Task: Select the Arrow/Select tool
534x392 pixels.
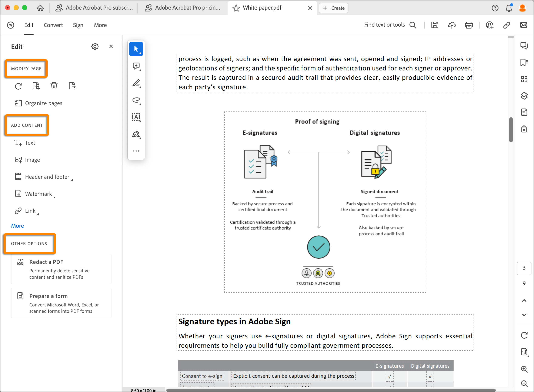Action: click(x=136, y=49)
